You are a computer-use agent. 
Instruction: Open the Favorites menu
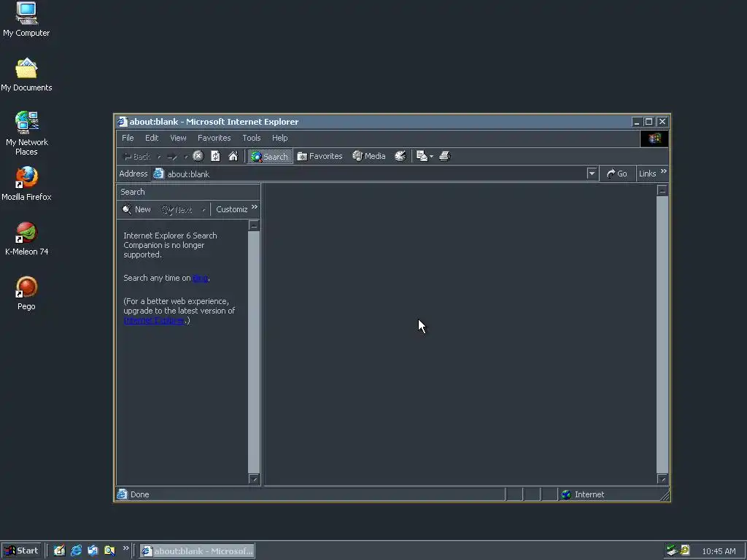214,138
